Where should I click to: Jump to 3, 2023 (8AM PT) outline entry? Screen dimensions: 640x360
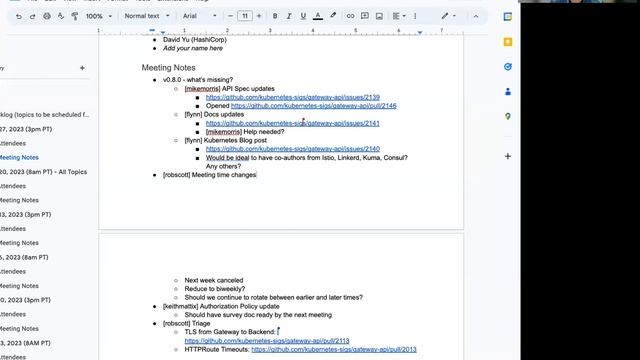click(x=25, y=343)
